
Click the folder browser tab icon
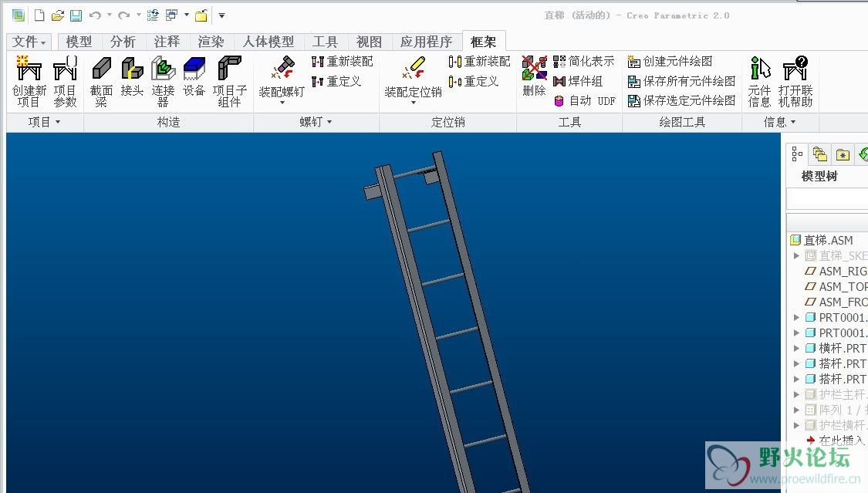(x=820, y=154)
